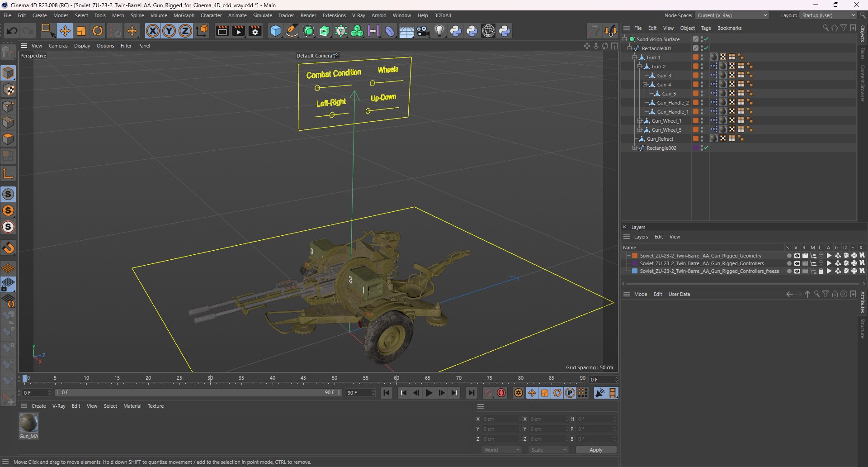The image size is (868, 467).
Task: Expand the Rectangle002 tree node
Action: [x=635, y=148]
